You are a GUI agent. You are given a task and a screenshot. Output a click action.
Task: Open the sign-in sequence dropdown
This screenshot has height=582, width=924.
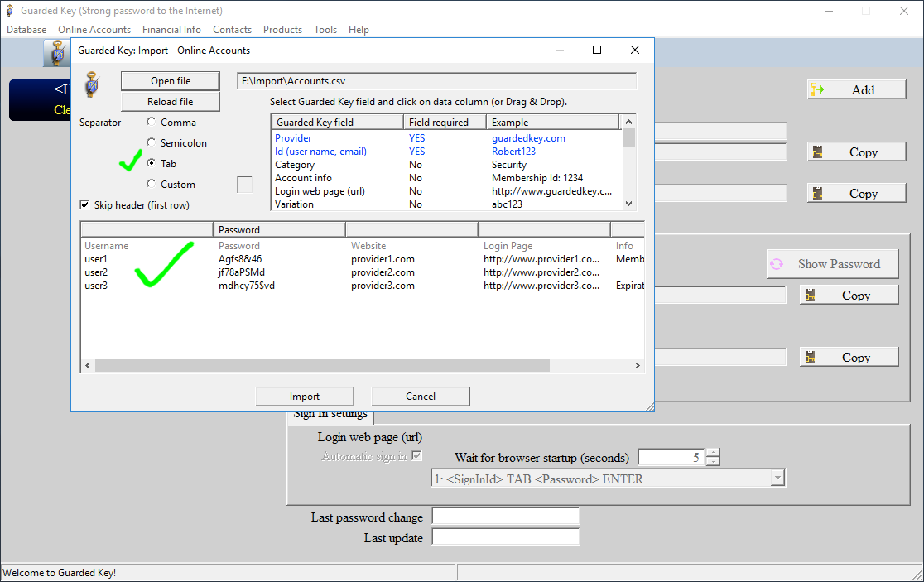tap(777, 479)
